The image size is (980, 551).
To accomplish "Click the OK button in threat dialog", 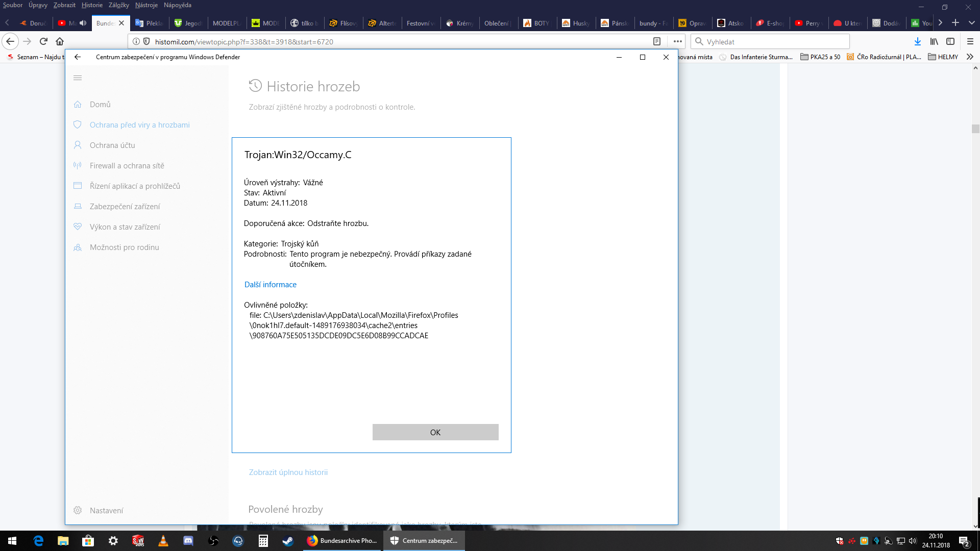I will coord(435,432).
